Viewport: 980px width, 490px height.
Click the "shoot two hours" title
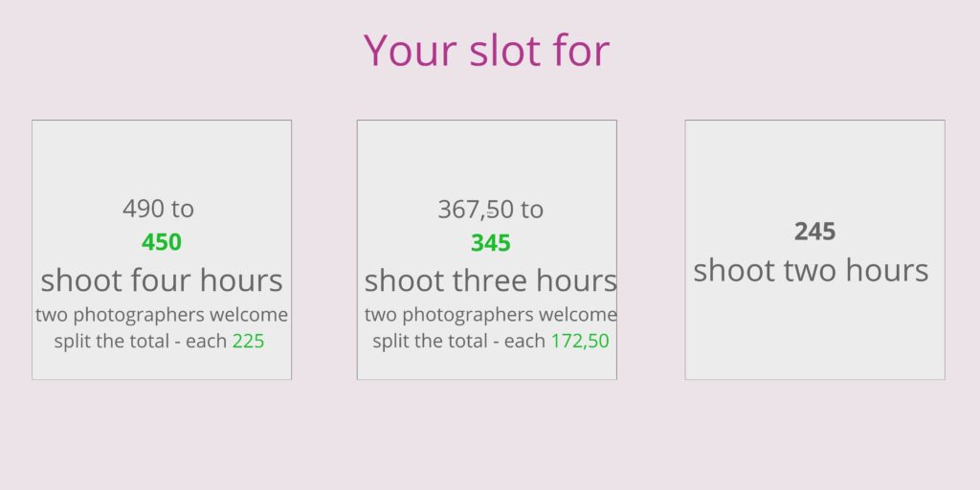point(812,271)
